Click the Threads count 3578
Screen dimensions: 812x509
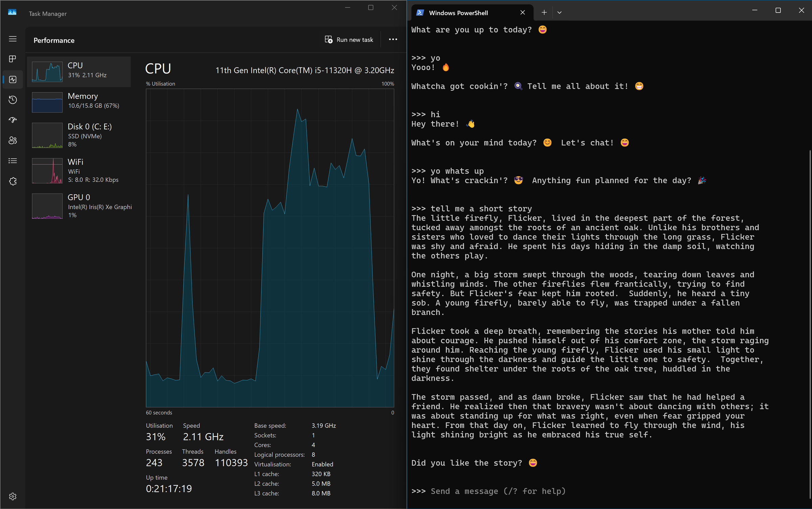[193, 463]
